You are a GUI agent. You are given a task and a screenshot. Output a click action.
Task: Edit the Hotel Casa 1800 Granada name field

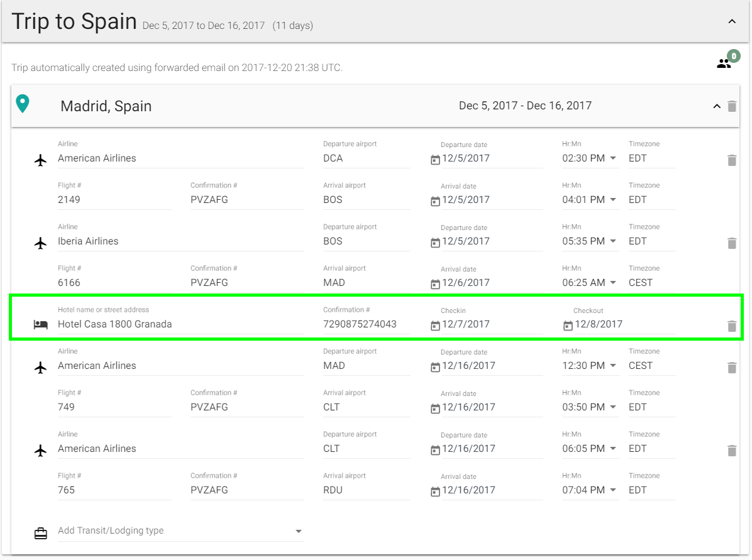[181, 324]
